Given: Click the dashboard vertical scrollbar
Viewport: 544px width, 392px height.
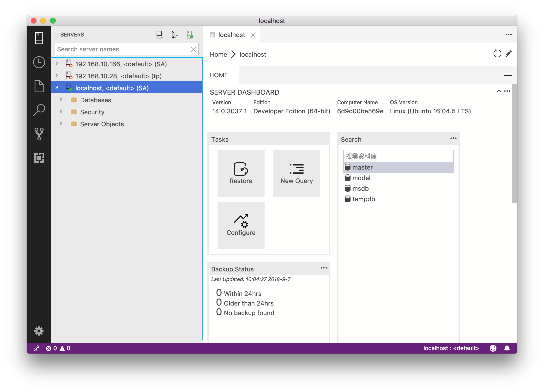Looking at the screenshot, I should pyautogui.click(x=514, y=144).
